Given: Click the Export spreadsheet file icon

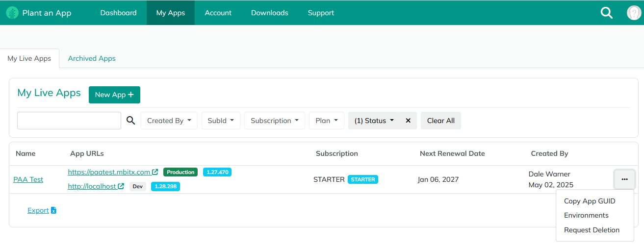Looking at the screenshot, I should 53,210.
